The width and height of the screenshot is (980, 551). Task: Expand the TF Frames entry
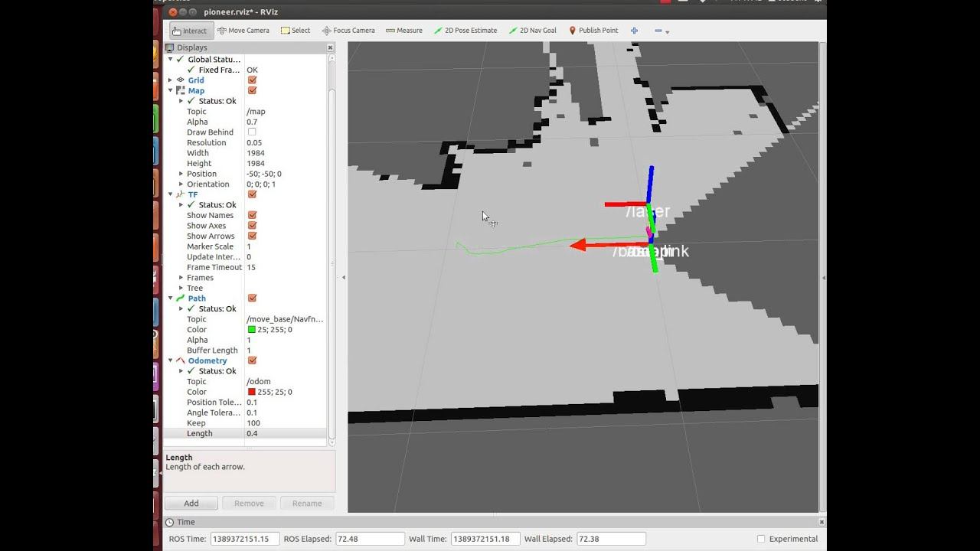(x=181, y=278)
